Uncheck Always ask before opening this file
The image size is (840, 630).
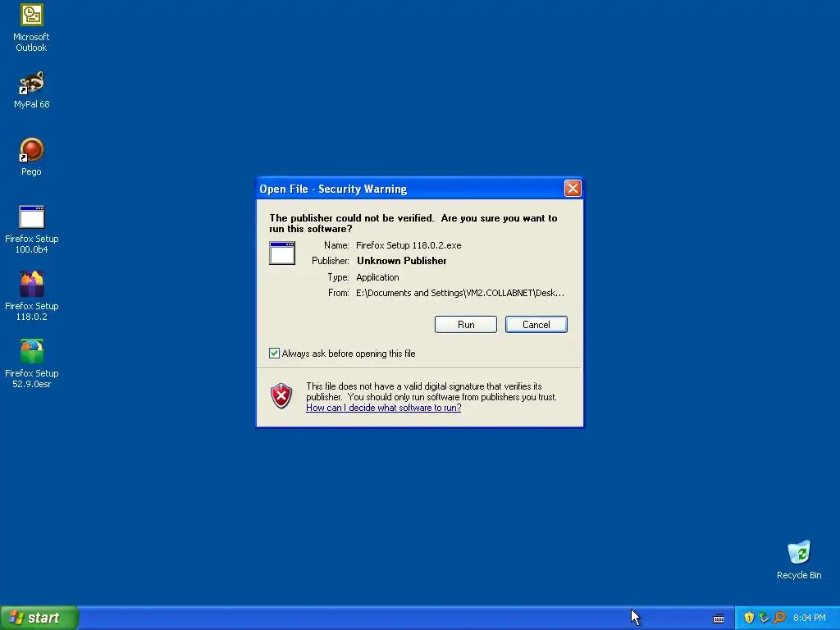274,353
